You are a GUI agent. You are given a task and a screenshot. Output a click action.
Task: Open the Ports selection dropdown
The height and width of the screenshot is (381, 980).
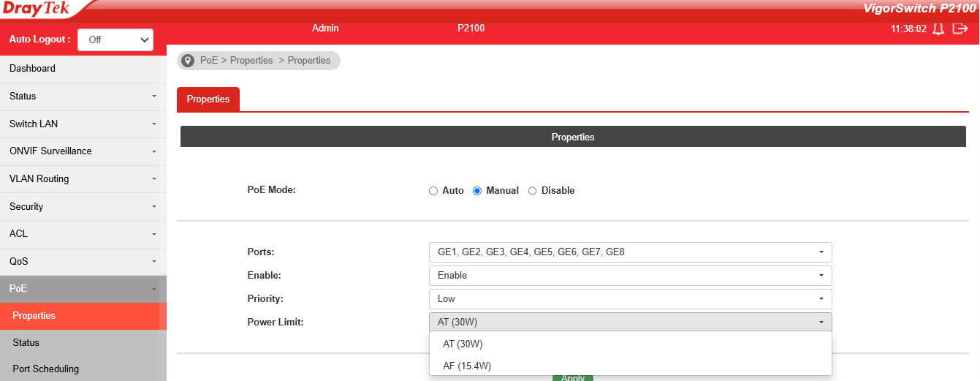tap(630, 252)
